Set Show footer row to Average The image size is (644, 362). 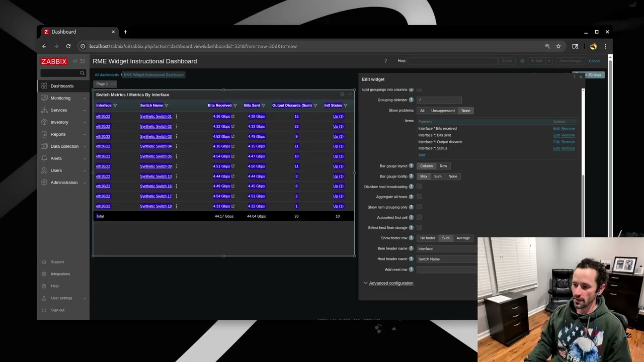[463, 238]
